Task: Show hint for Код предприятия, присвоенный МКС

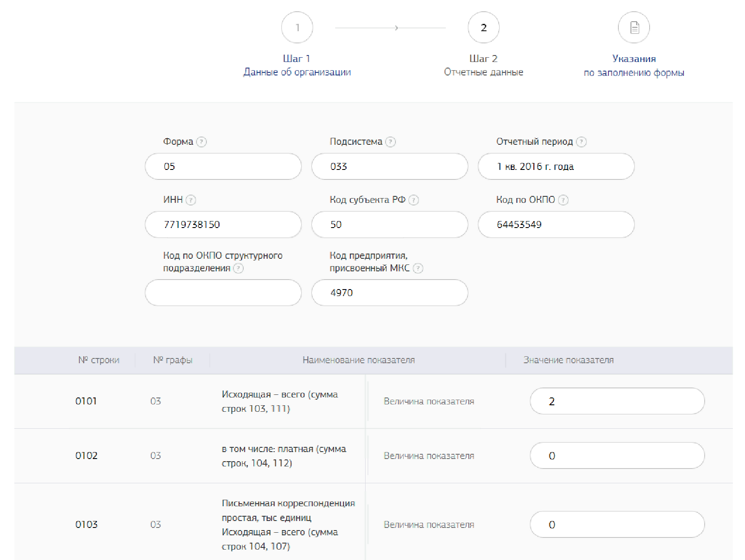Action: (x=418, y=268)
